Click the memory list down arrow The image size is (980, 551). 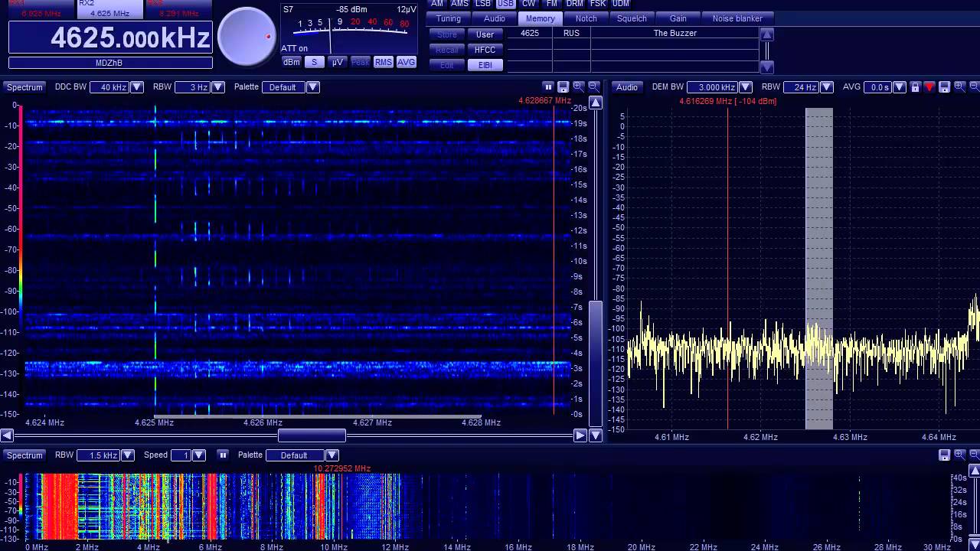767,67
